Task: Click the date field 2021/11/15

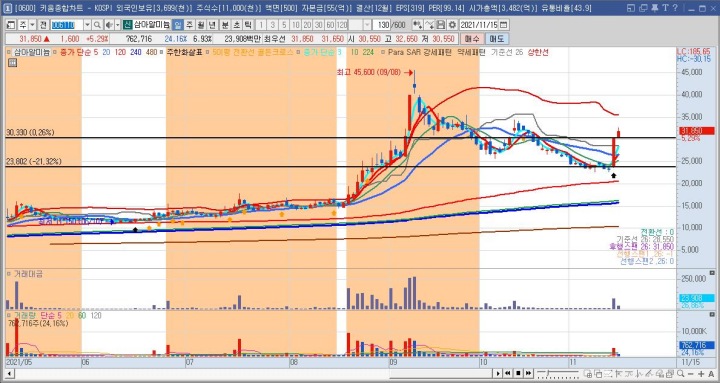Action: [x=479, y=25]
